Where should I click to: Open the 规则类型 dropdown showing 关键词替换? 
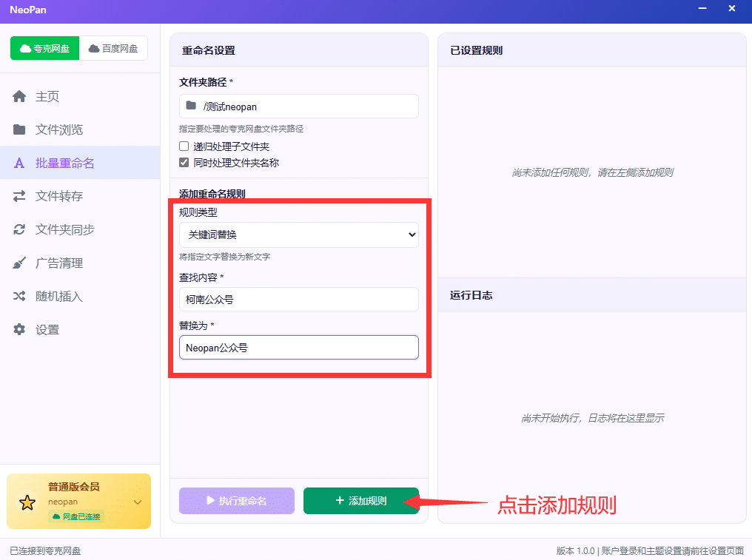[x=299, y=235]
